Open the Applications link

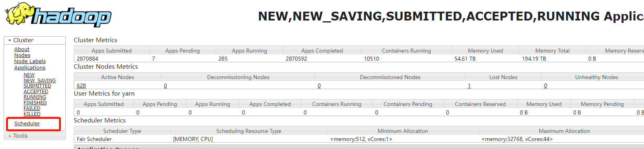click(x=30, y=68)
